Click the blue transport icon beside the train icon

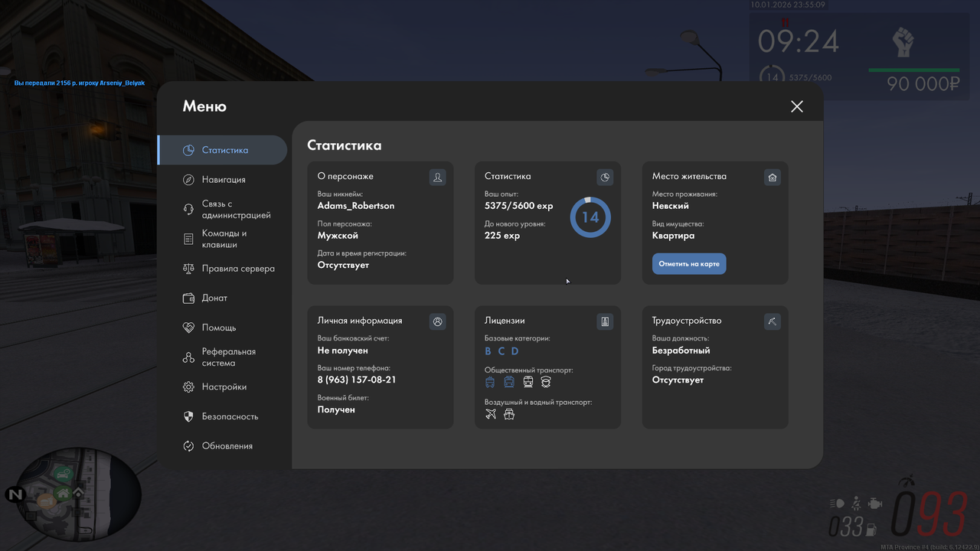coord(509,382)
